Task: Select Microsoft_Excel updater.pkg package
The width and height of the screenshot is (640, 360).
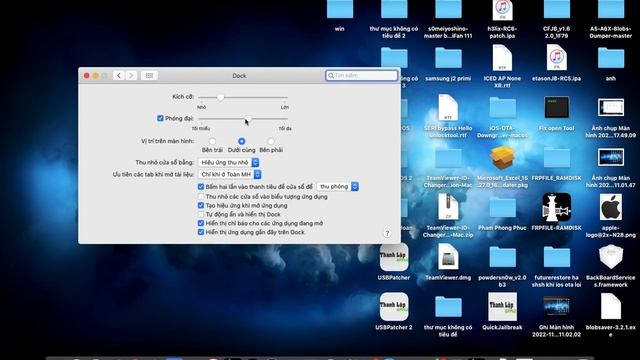Action: (x=502, y=158)
